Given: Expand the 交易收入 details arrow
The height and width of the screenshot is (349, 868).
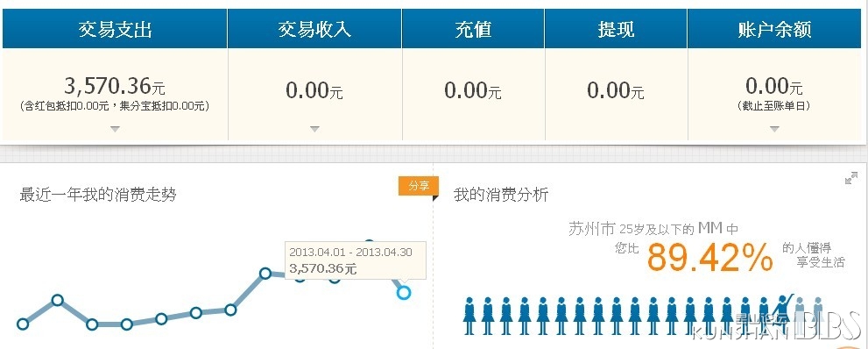Looking at the screenshot, I should pos(314,129).
